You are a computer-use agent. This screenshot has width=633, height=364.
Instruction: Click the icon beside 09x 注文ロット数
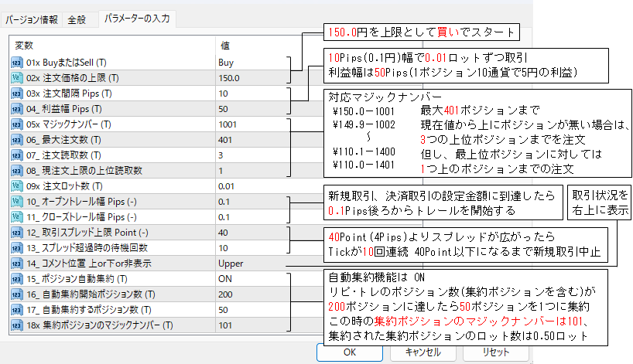(15, 186)
